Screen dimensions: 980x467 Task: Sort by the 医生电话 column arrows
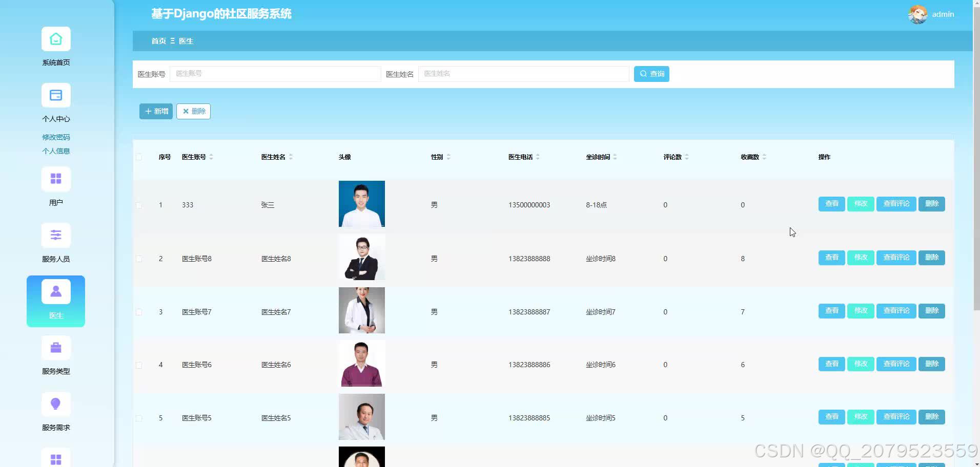pyautogui.click(x=538, y=157)
